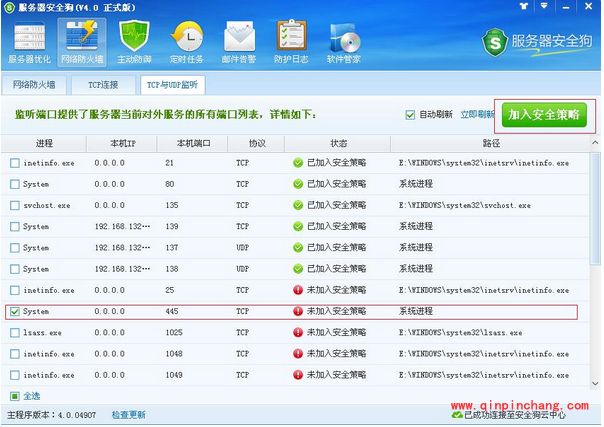The image size is (604, 427).
Task: Click the skin shirt icon in title bar
Action: [522, 6]
